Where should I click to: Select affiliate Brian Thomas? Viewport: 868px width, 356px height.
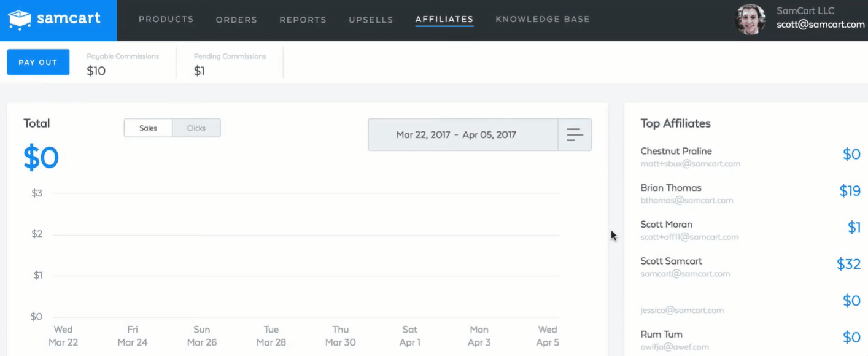pos(670,188)
